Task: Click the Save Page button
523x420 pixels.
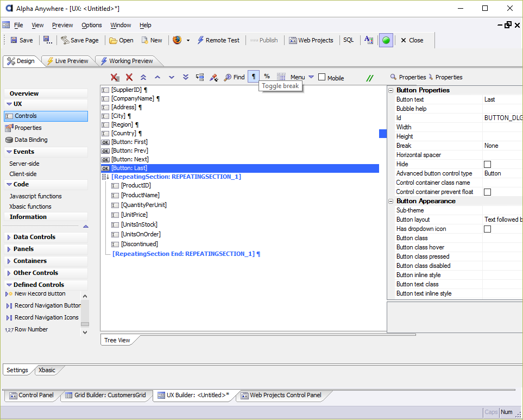Action: click(80, 40)
